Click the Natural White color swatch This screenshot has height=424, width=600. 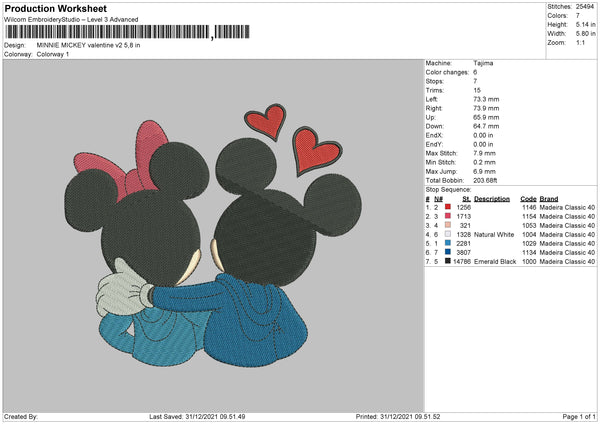pos(447,234)
